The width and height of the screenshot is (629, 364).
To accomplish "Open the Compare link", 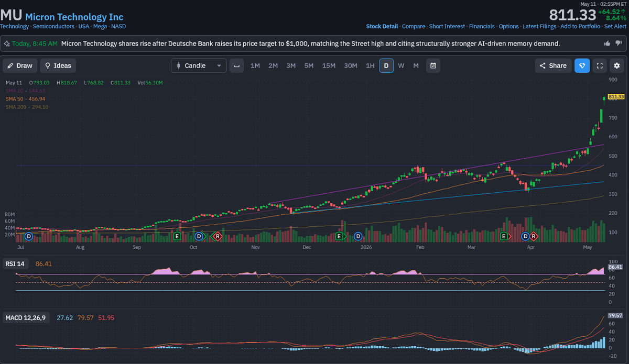I will pyautogui.click(x=414, y=26).
